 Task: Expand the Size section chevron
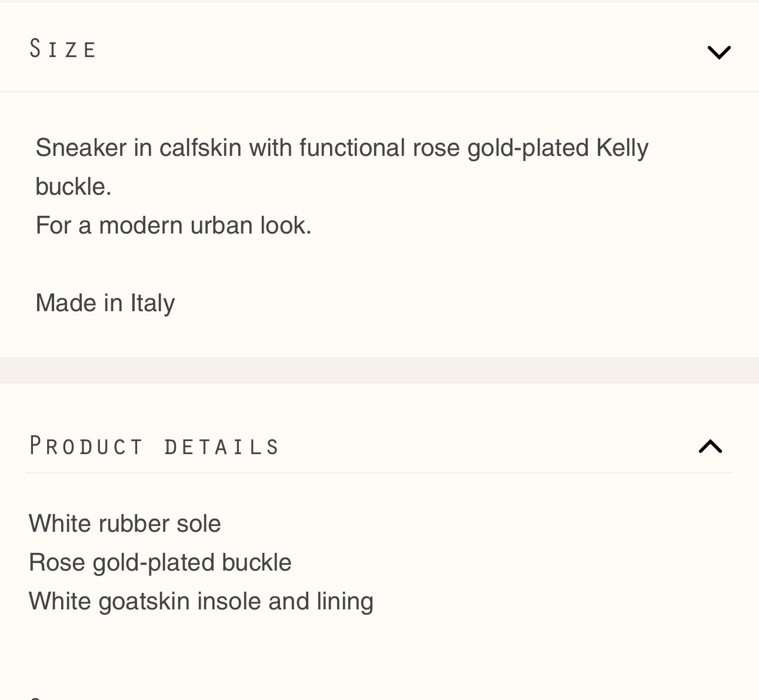point(719,52)
